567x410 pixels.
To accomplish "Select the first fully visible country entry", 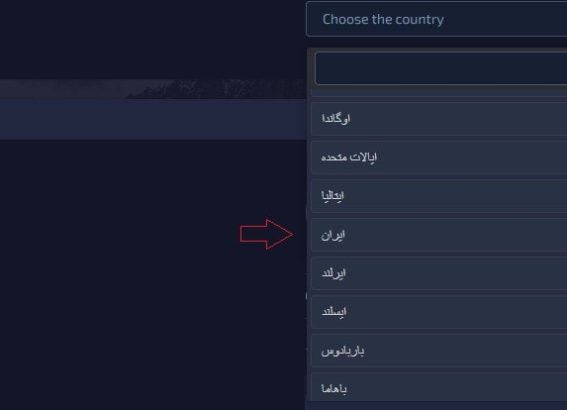I will click(439, 119).
